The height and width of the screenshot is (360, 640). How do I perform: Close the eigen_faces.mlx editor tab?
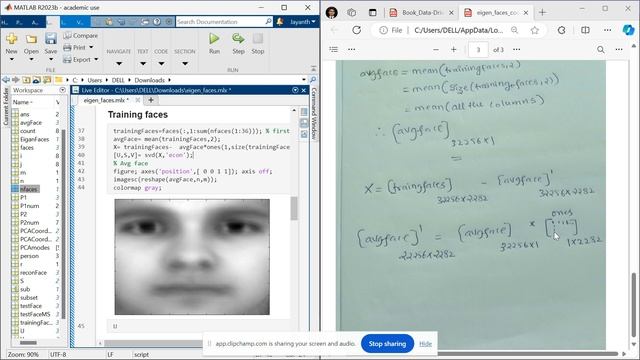click(x=138, y=100)
